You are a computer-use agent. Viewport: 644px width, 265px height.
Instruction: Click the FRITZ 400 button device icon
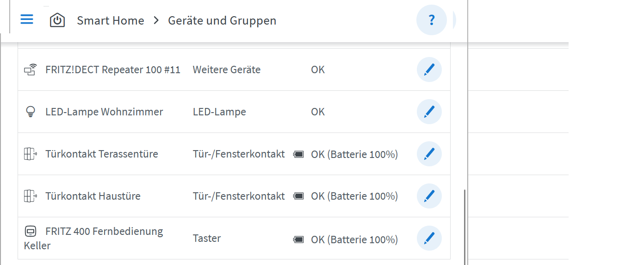click(30, 231)
